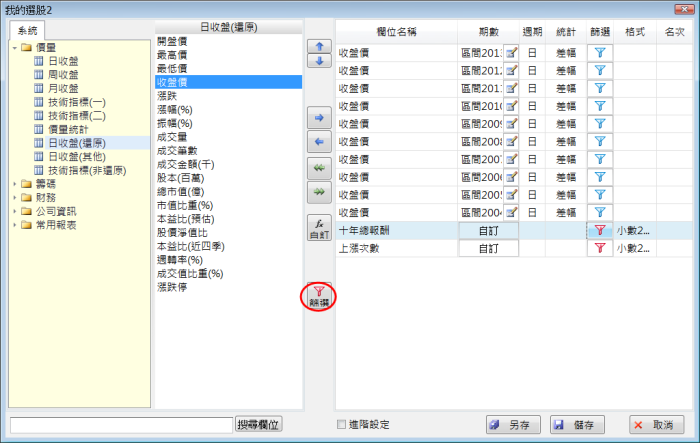Expand the 籌碼 folder
This screenshot has width=700, height=443.
(15, 184)
